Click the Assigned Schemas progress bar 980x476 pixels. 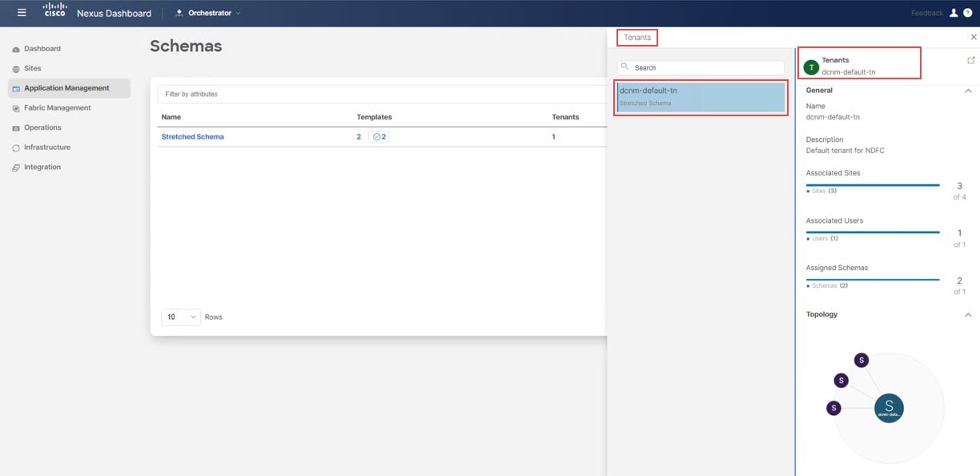click(873, 280)
